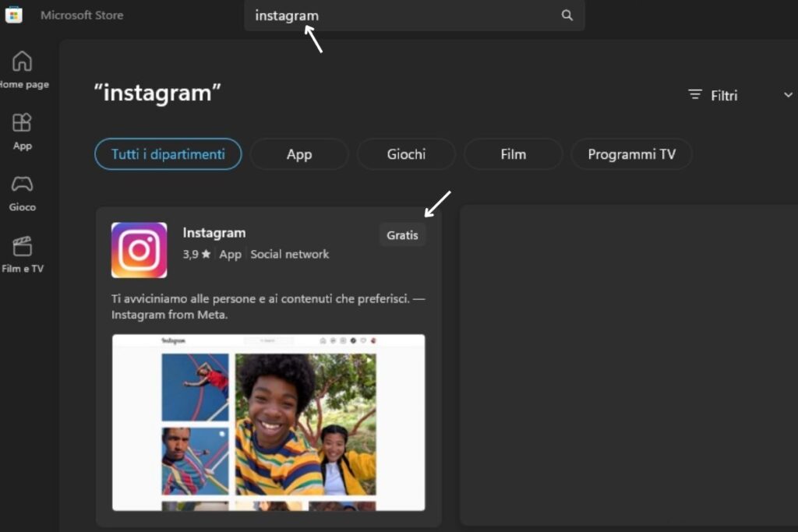The width and height of the screenshot is (798, 532).
Task: Click the Social network category label
Action: click(290, 254)
